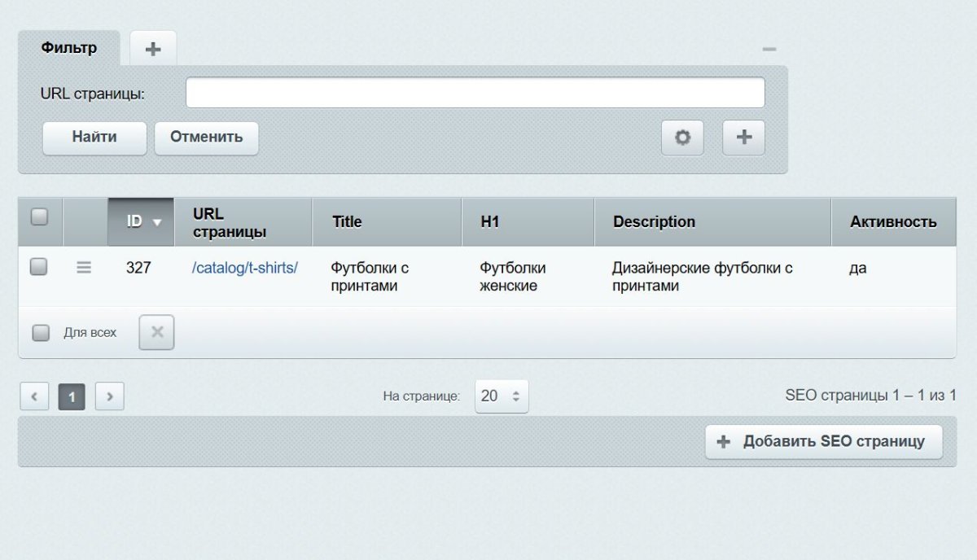Open the filter settings gear icon
The image size is (977, 560).
click(682, 138)
